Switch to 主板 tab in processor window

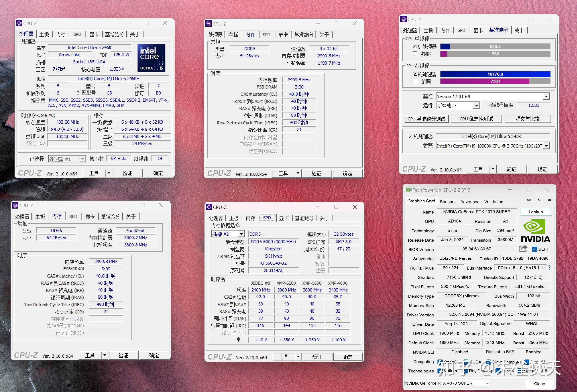[44, 34]
